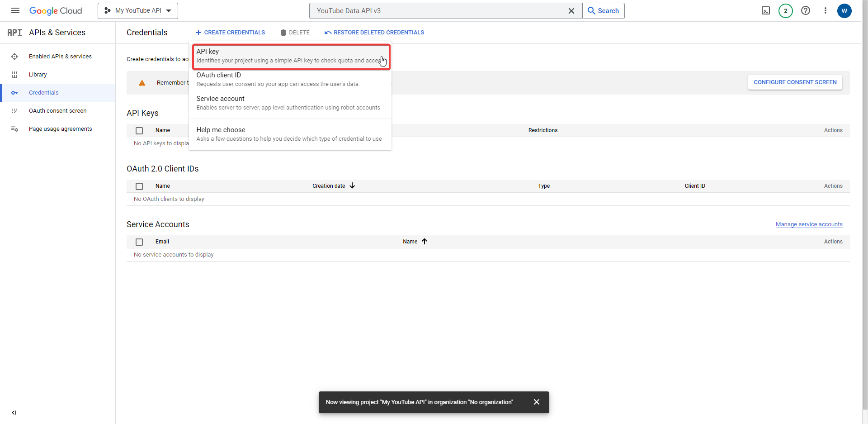
Task: Toggle Creation date sort order
Action: coord(352,186)
